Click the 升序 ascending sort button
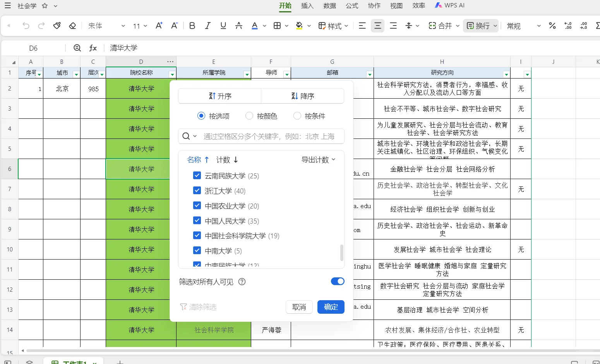This screenshot has height=364, width=600. [x=220, y=96]
